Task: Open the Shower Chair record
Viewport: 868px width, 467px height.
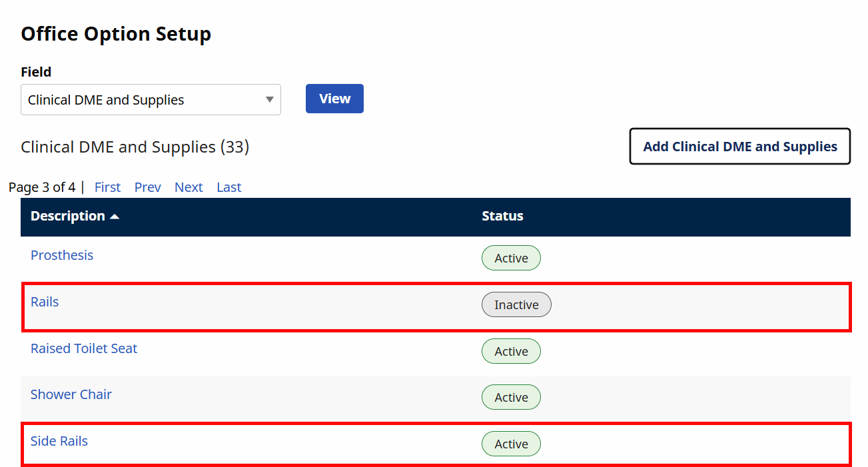Action: [71, 394]
